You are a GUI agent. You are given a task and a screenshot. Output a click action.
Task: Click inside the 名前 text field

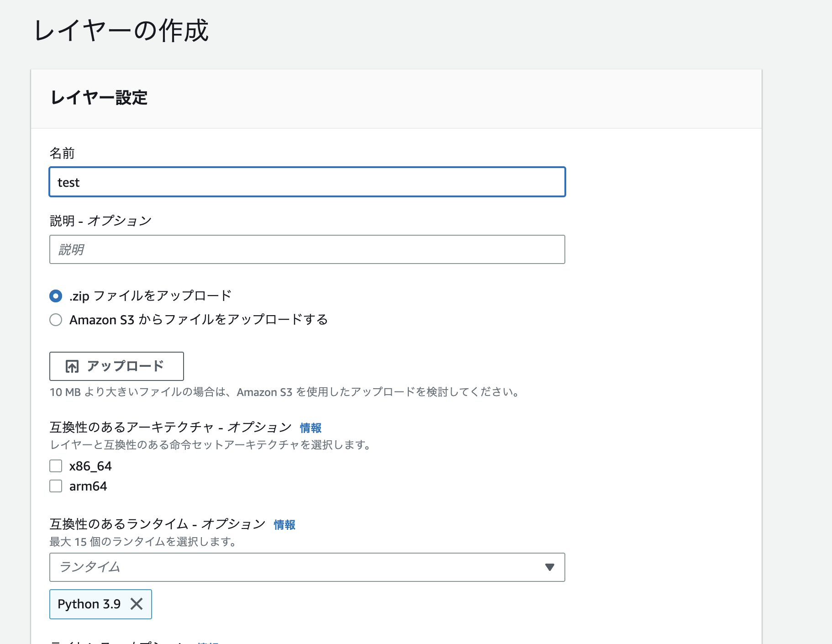point(307,182)
